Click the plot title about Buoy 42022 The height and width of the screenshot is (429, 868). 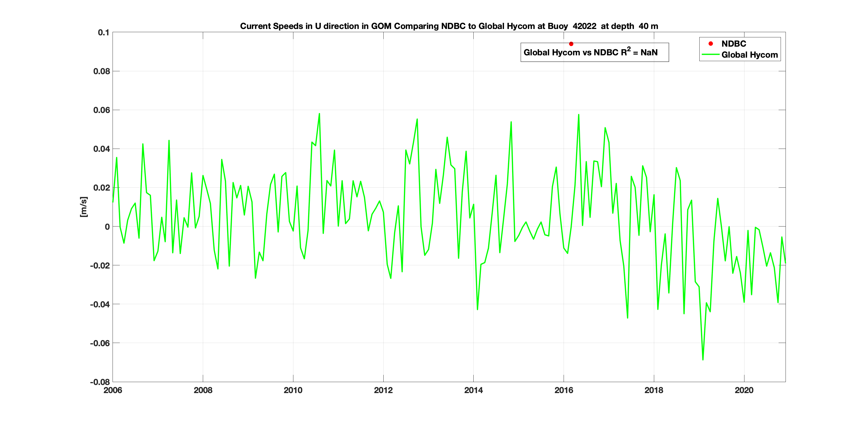click(449, 26)
